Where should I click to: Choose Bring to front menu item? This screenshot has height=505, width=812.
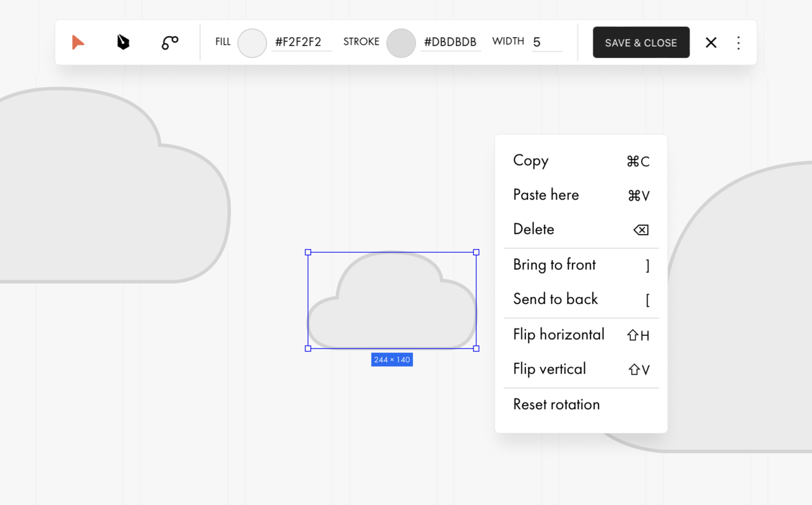tap(581, 265)
